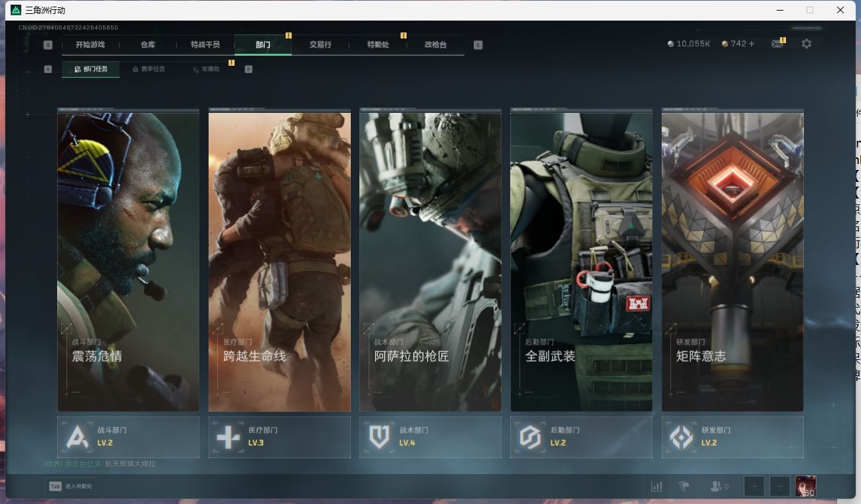The width and height of the screenshot is (861, 504).
Task: Open the mail inbox envelope icon
Action: [777, 44]
